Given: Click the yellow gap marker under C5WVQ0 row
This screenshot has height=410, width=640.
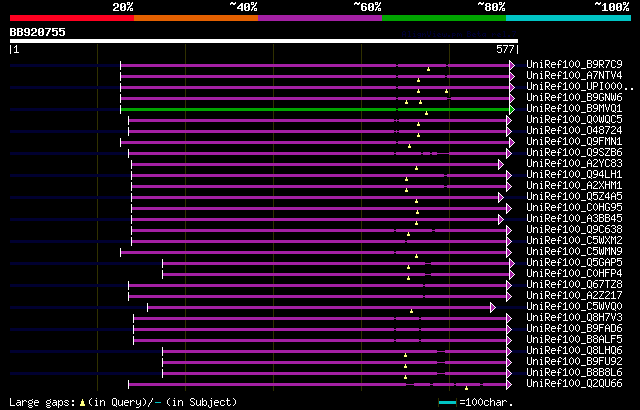Looking at the screenshot, I should (411, 311).
